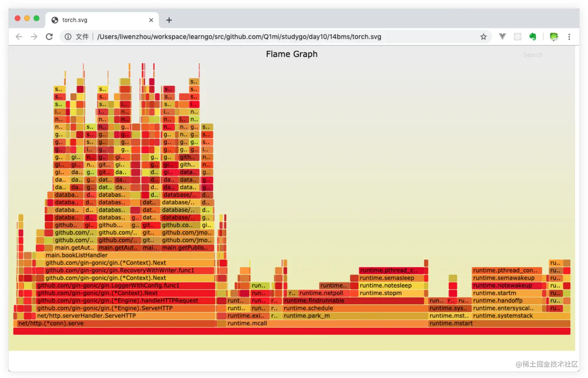588x378 pixels.
Task: Zoom into gin.(*Engine).ServeHTTP frame
Action: (x=126, y=308)
